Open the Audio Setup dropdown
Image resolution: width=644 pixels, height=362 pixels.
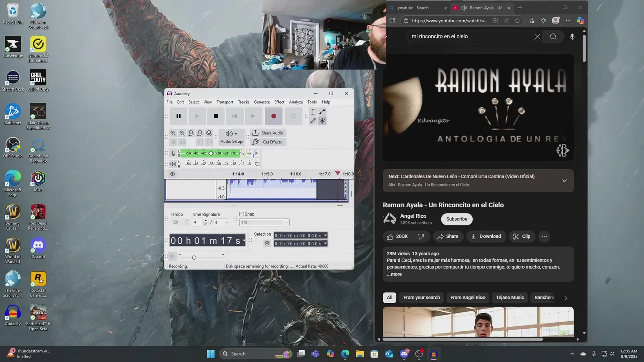[x=231, y=137]
